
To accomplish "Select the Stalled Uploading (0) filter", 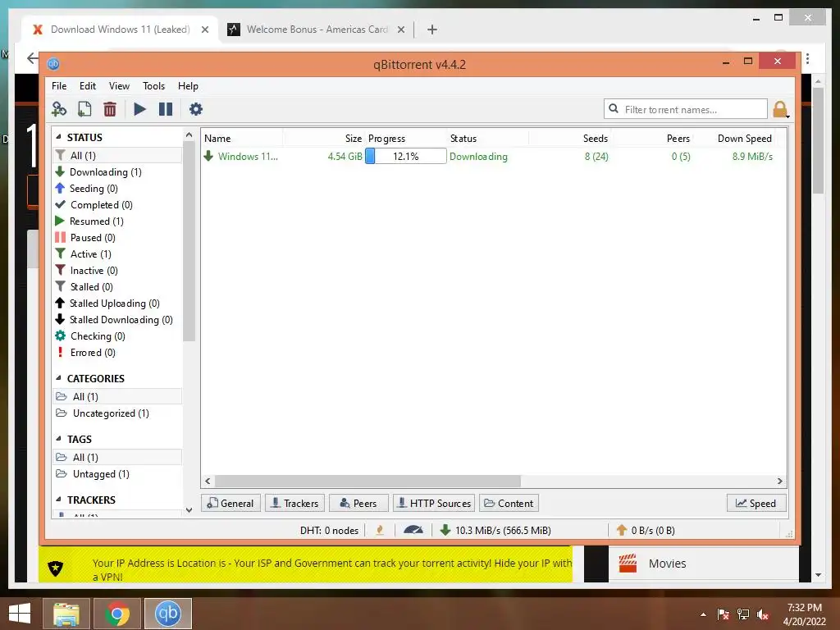I will pos(114,304).
